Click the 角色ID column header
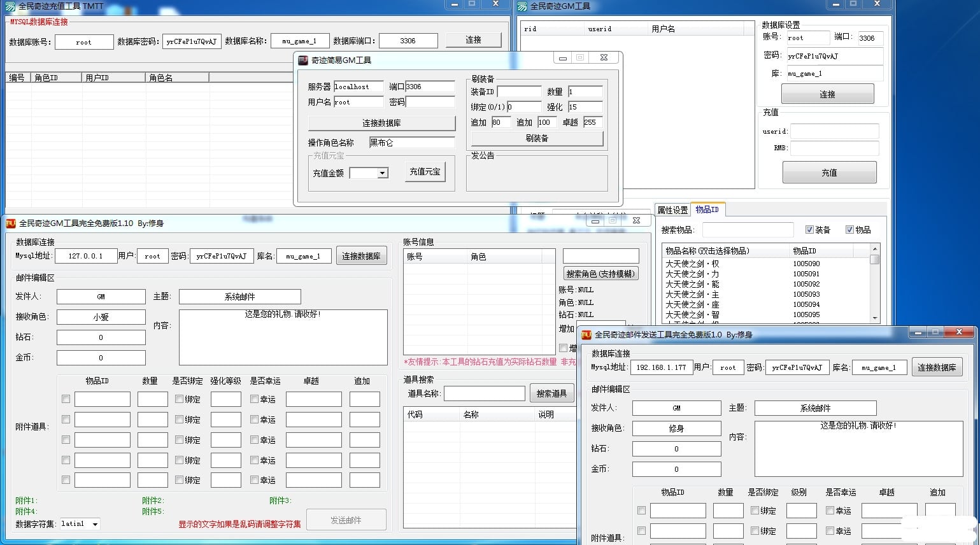The width and height of the screenshot is (980, 545). point(57,78)
